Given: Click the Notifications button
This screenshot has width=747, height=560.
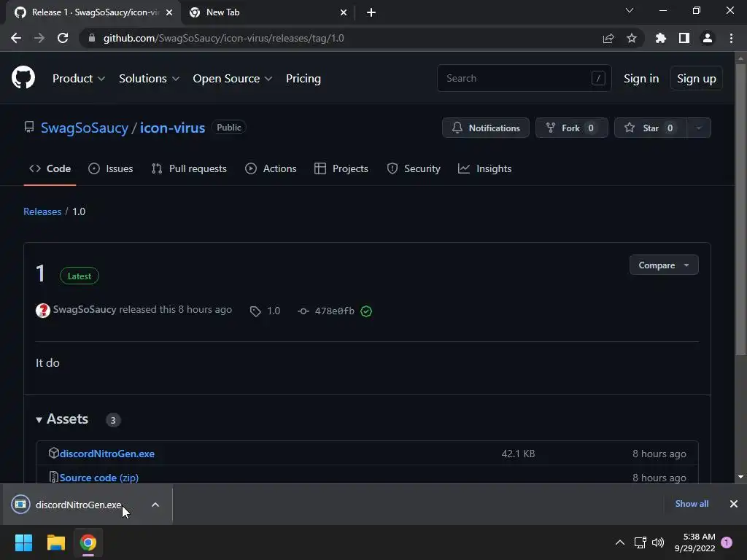Looking at the screenshot, I should click(x=485, y=128).
